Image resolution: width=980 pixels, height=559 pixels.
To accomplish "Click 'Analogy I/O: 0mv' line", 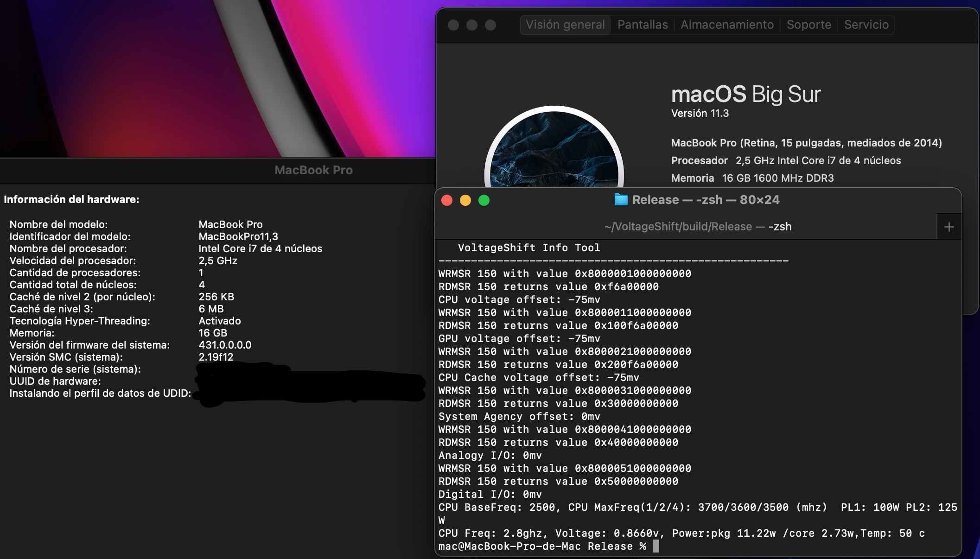I will pos(490,455).
